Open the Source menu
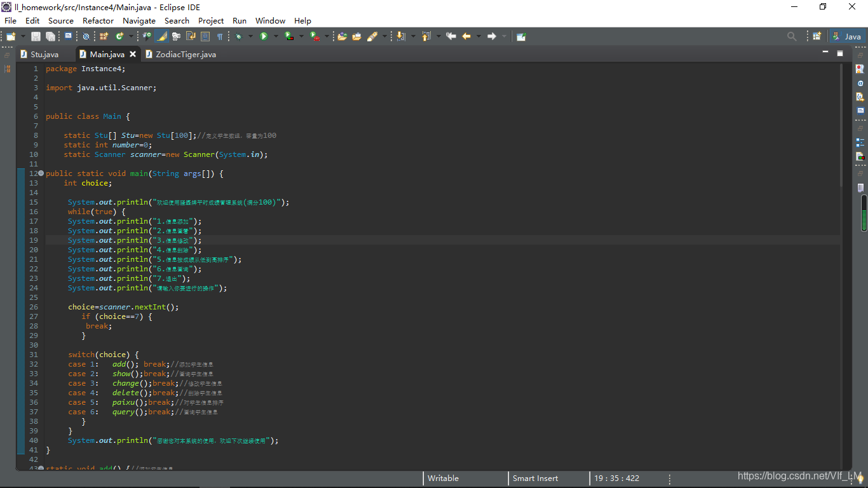Screen dimensions: 868x488 coord(61,21)
